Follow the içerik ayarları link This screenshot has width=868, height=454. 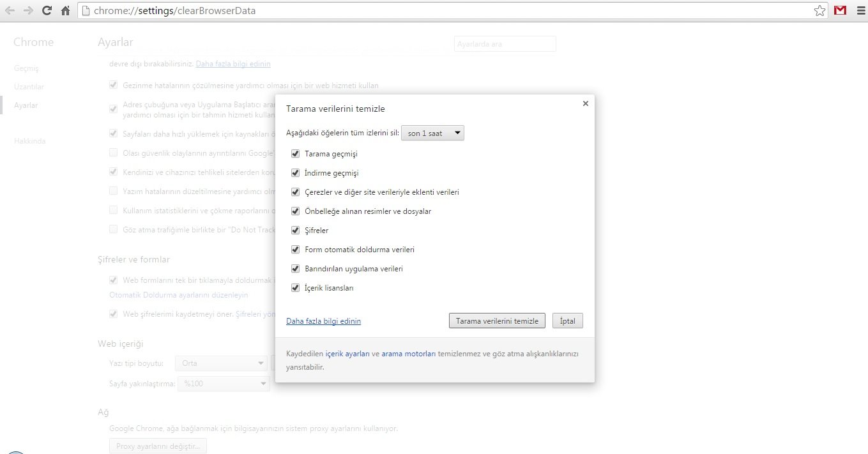pos(347,354)
